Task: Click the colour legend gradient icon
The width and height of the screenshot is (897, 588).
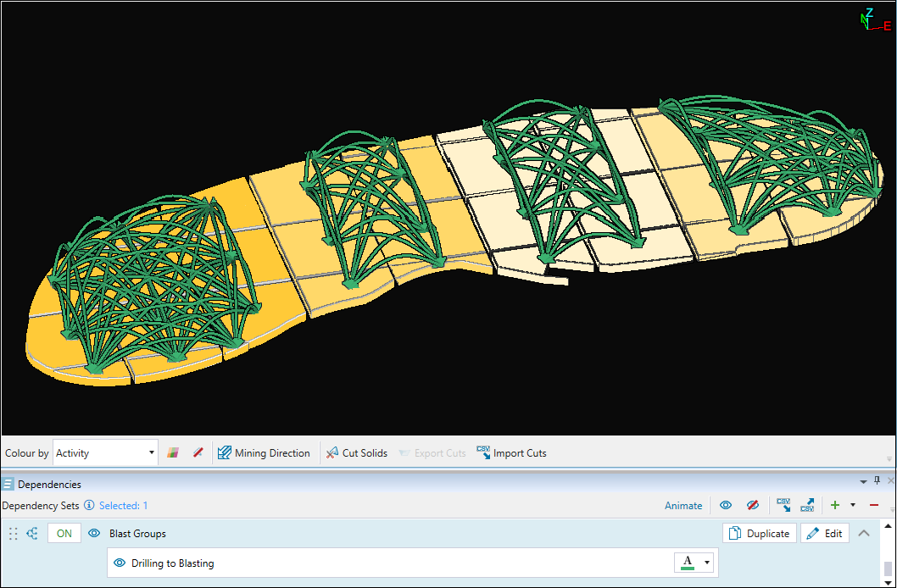Action: (x=173, y=453)
